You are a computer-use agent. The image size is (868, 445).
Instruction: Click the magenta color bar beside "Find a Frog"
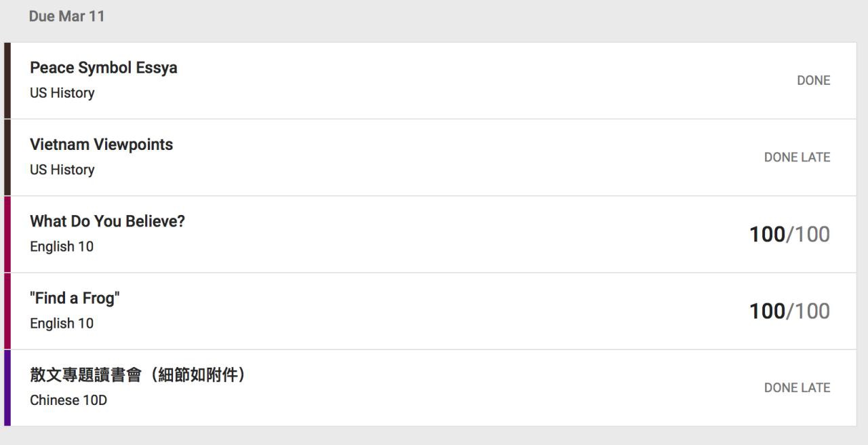(7, 311)
